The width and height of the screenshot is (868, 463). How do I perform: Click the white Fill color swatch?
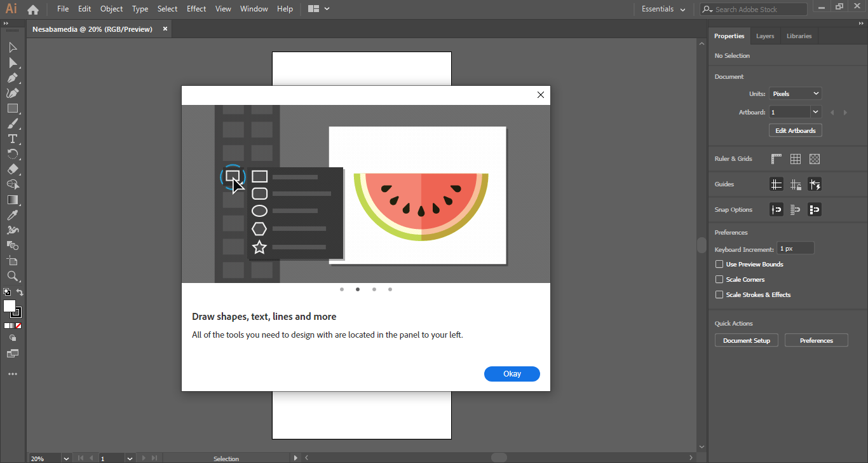point(10,306)
